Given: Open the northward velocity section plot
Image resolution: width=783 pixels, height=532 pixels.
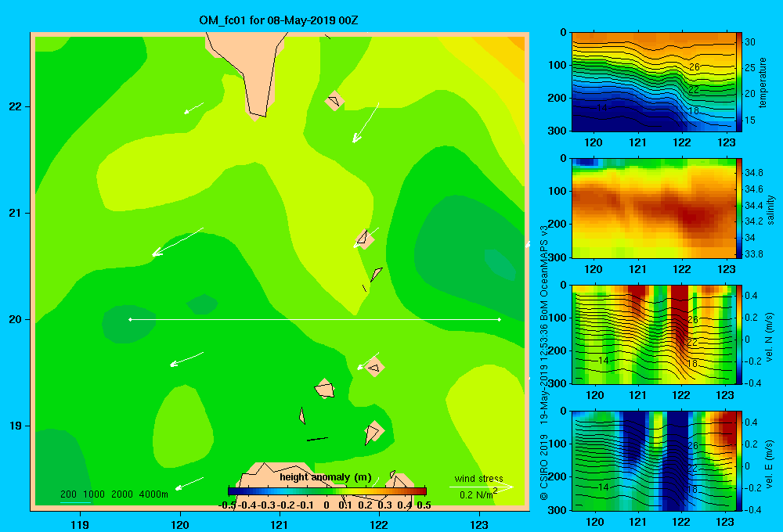Looking at the screenshot, I should 654,335.
